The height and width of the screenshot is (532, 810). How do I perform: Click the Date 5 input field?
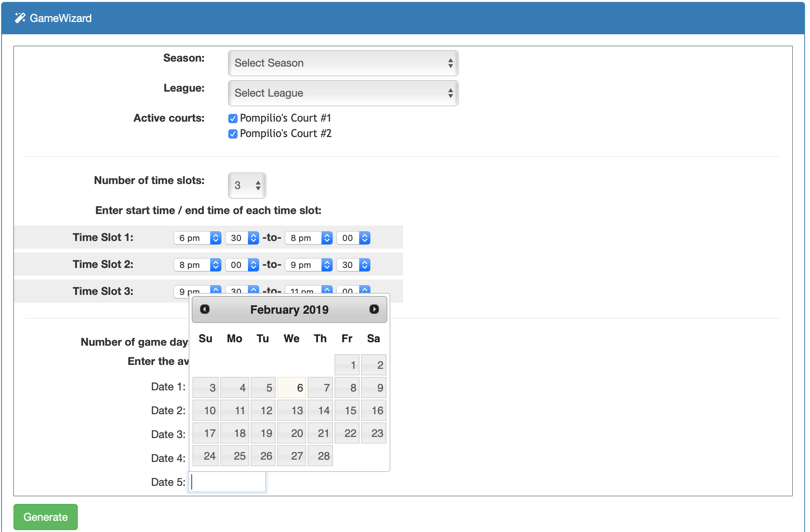click(x=228, y=482)
